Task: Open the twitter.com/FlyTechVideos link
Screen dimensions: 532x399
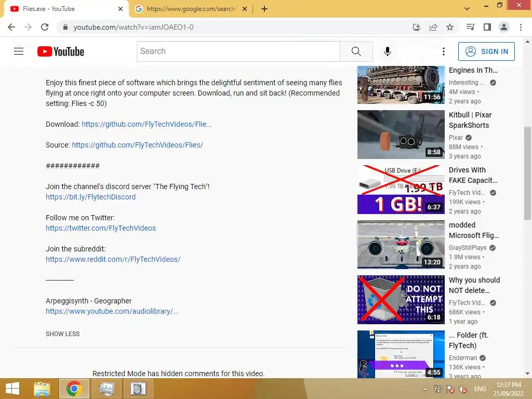Action: [x=101, y=228]
